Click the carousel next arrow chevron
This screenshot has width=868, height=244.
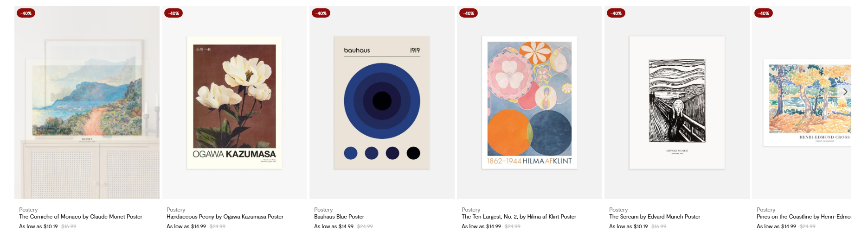pos(845,92)
